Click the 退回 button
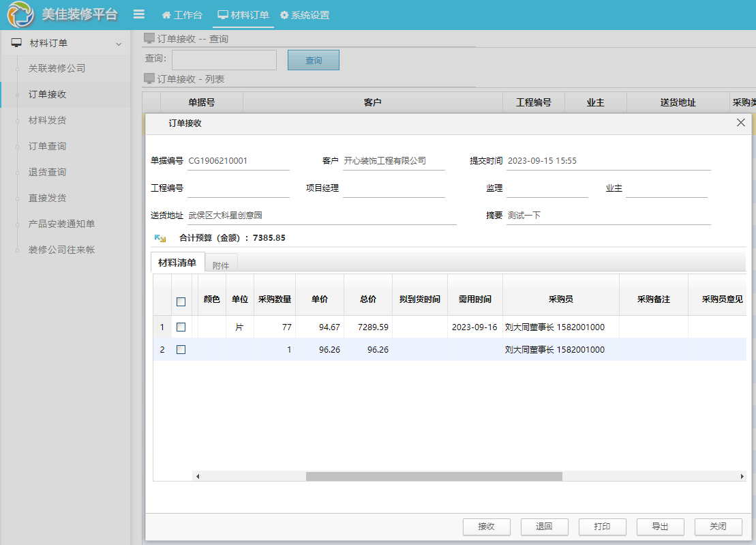The width and height of the screenshot is (756, 545). (x=544, y=527)
